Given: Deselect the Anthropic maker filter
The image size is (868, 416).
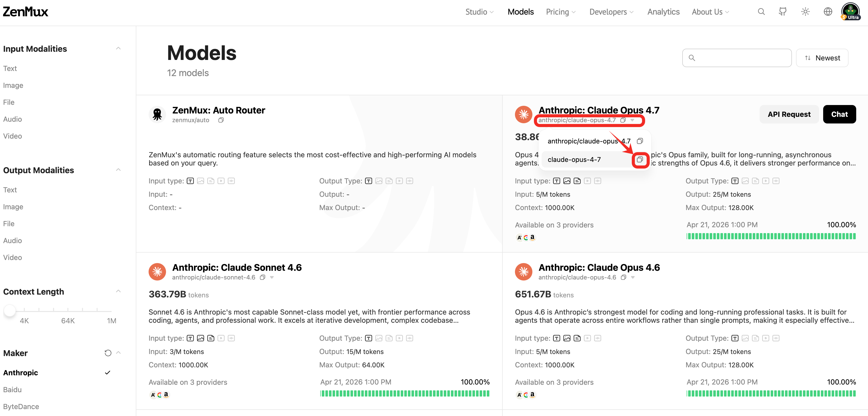Looking at the screenshot, I should (20, 372).
